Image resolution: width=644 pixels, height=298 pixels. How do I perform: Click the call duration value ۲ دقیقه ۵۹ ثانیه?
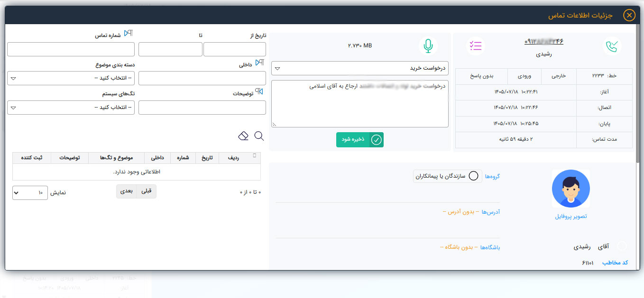(515, 140)
